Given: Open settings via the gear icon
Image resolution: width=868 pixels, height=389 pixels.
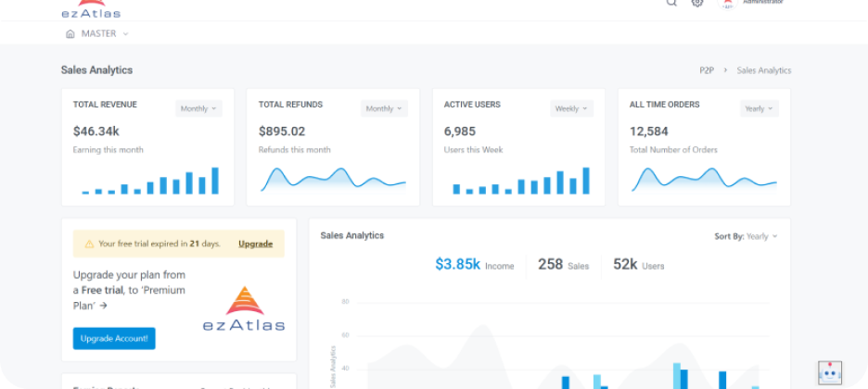Looking at the screenshot, I should click(697, 3).
